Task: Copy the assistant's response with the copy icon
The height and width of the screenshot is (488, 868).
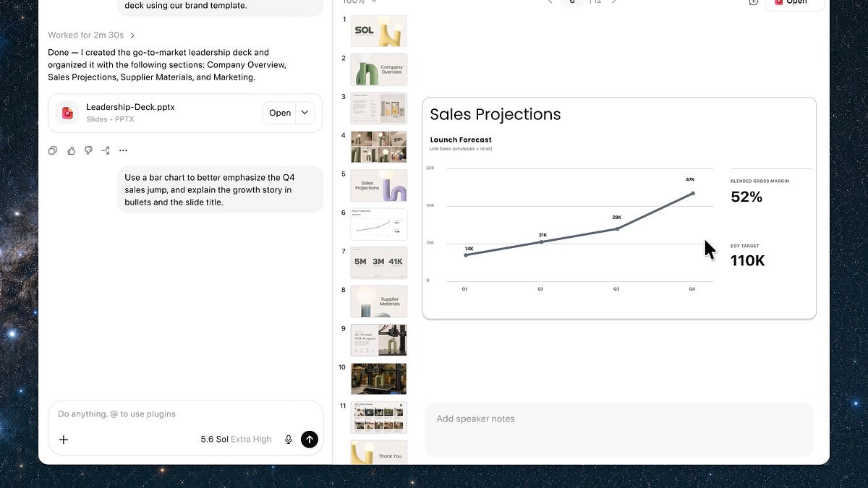Action: (x=53, y=150)
